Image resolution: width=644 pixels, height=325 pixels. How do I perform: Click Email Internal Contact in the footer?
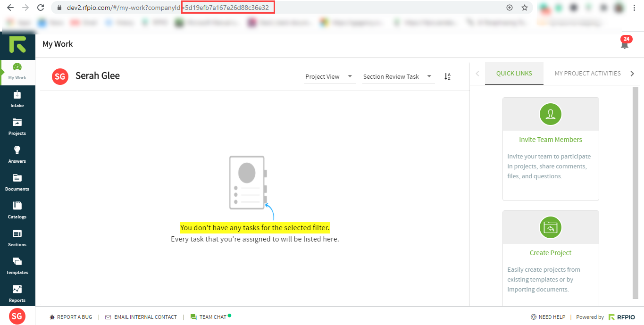point(141,317)
